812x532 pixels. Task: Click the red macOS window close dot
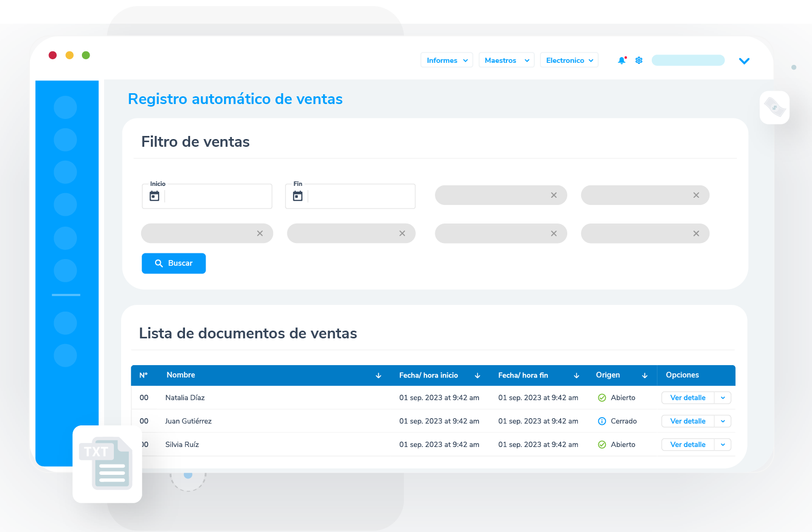click(53, 55)
